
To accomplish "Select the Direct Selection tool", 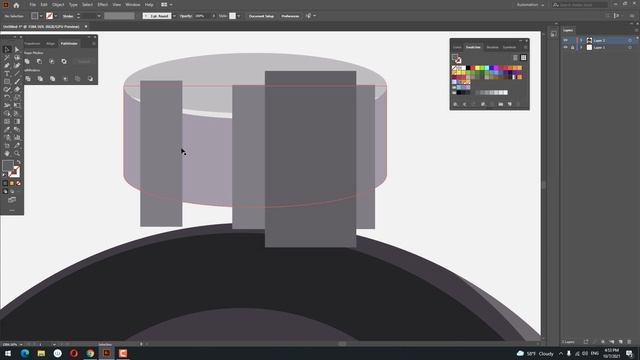I will point(17,49).
